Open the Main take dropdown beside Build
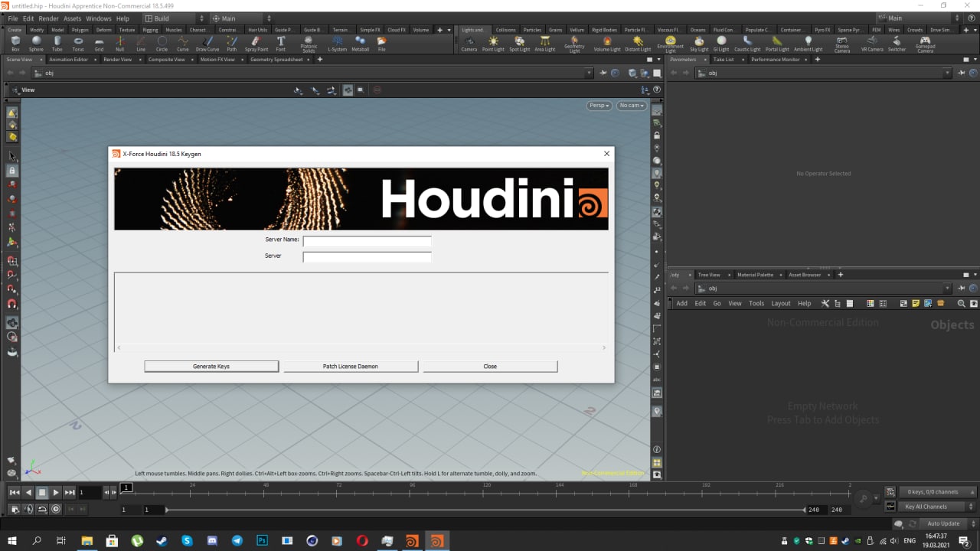The height and width of the screenshot is (551, 980). (241, 18)
